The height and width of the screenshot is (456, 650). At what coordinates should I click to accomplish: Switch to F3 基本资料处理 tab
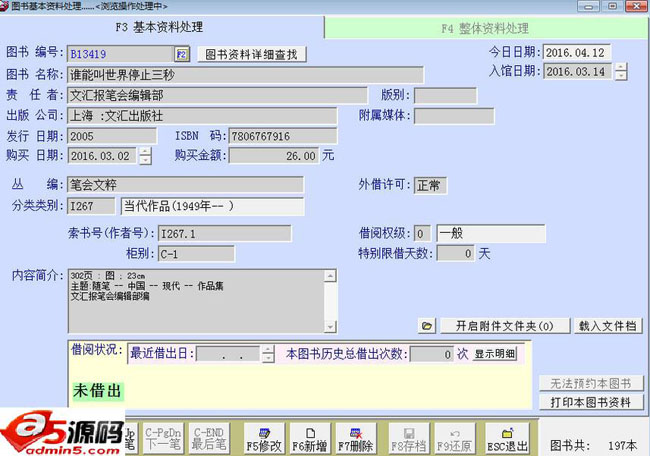point(160,27)
